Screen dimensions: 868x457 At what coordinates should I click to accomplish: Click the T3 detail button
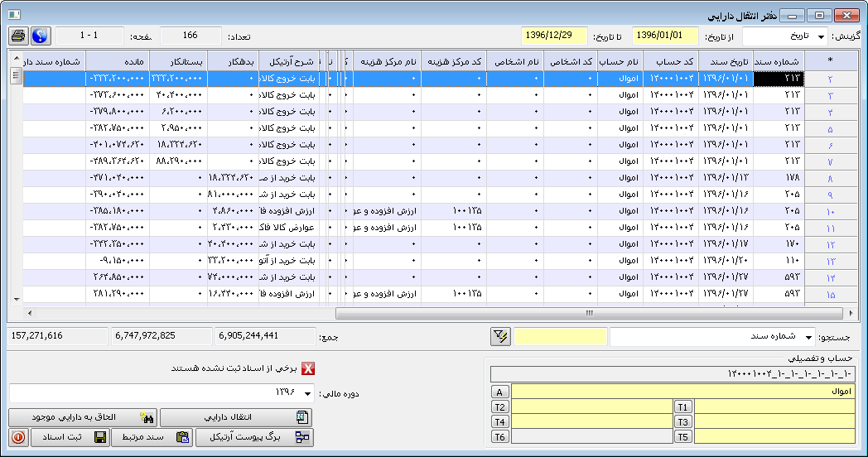(682, 421)
